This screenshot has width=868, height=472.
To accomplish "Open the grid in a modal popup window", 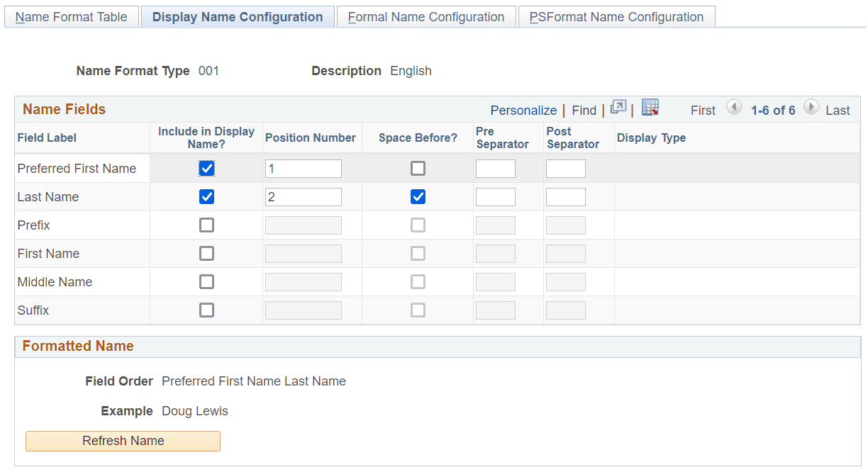I will pyautogui.click(x=617, y=110).
